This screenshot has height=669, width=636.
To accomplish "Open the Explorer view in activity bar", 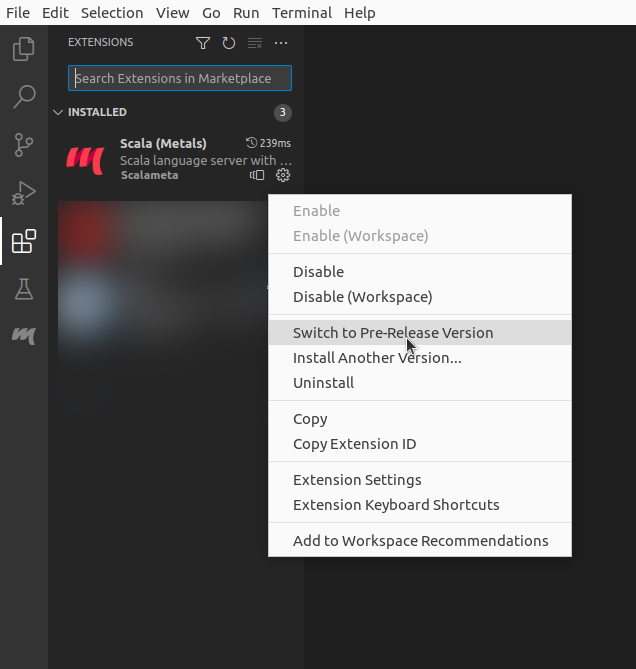I will (23, 49).
